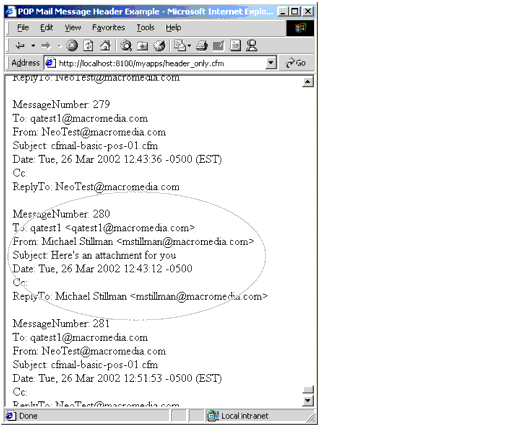
Task: Click the Go button
Action: pos(296,63)
